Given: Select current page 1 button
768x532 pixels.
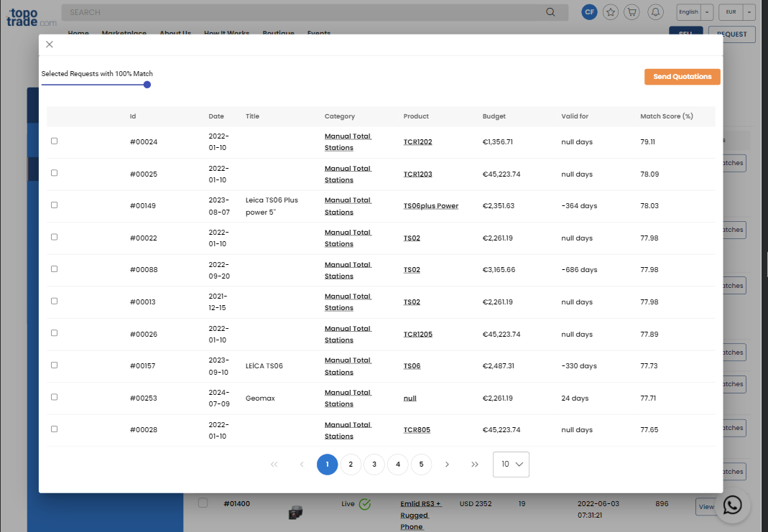Looking at the screenshot, I should (x=327, y=465).
